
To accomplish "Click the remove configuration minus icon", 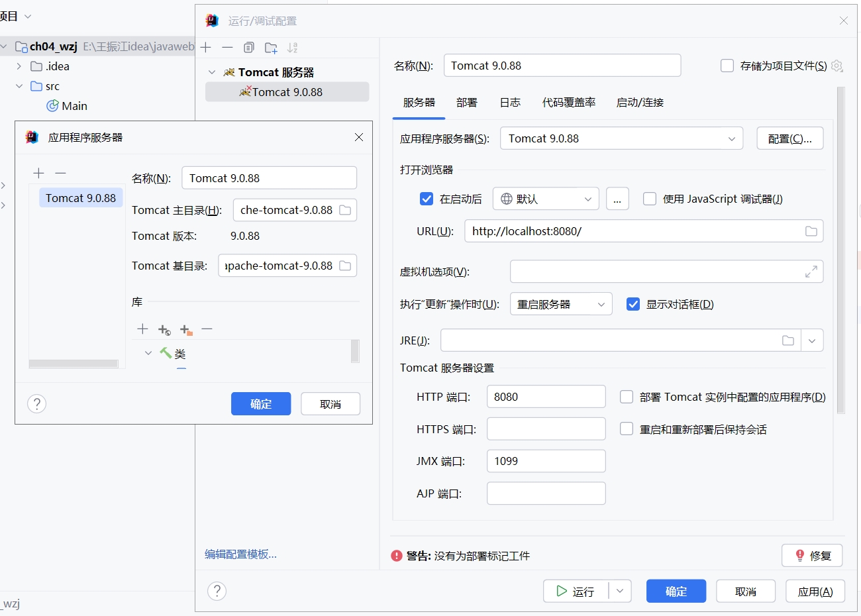I will point(227,48).
